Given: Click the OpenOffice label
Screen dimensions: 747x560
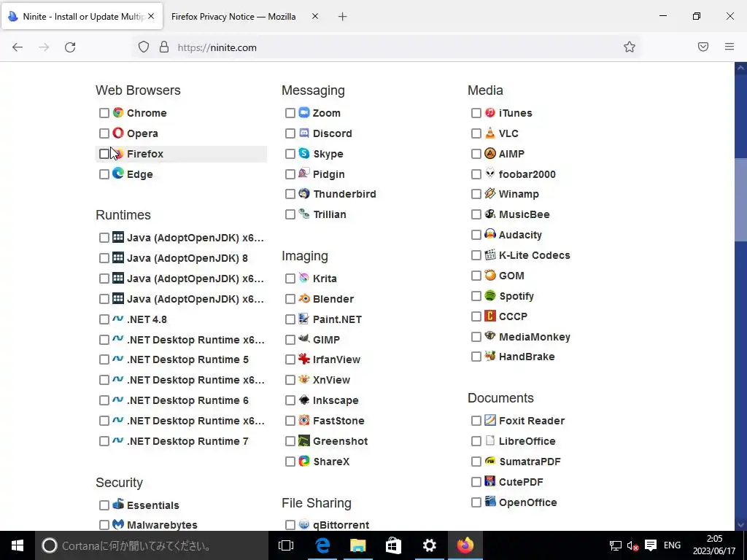Looking at the screenshot, I should pos(527,502).
